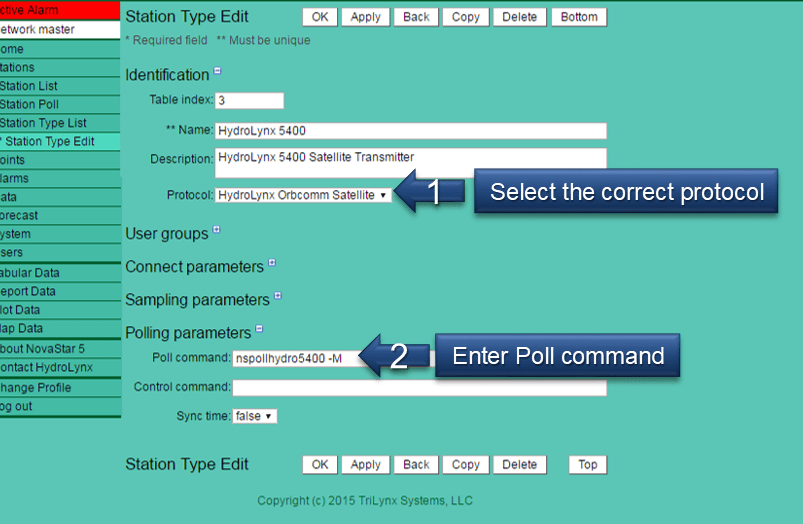This screenshot has height=524, width=803.
Task: Go to Station Type List menu item
Action: click(x=43, y=123)
